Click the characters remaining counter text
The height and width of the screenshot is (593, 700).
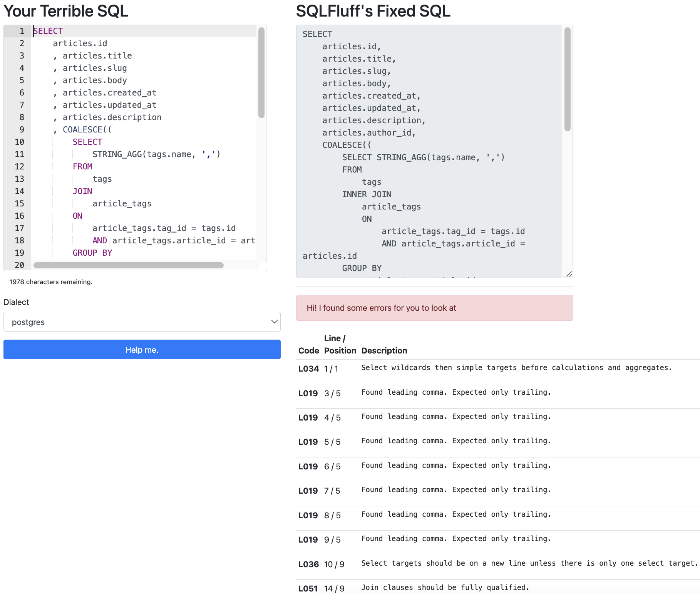pyautogui.click(x=50, y=281)
